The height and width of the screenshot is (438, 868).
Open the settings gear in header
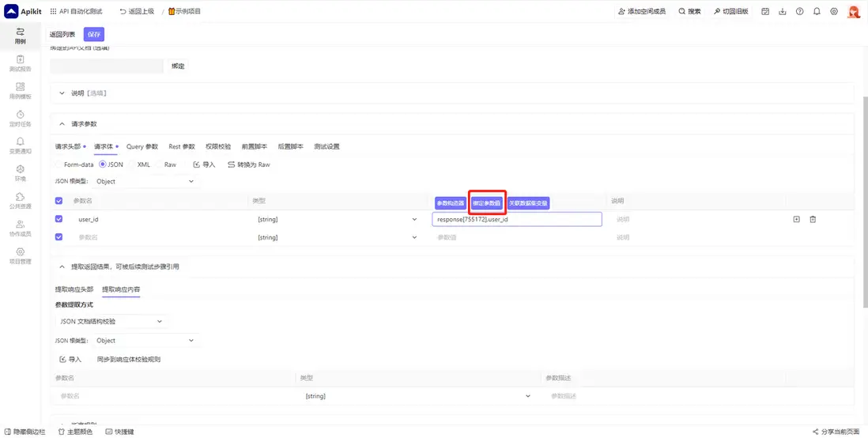coord(834,11)
